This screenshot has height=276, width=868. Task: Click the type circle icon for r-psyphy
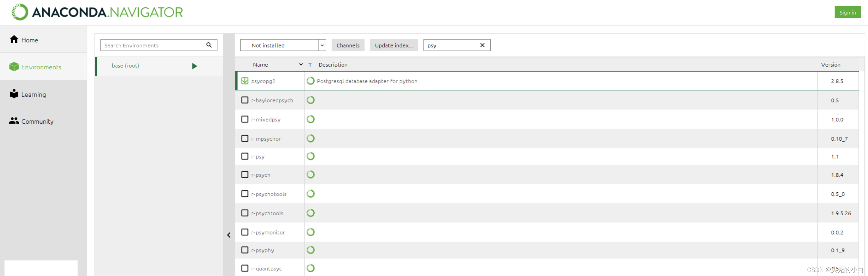311,250
